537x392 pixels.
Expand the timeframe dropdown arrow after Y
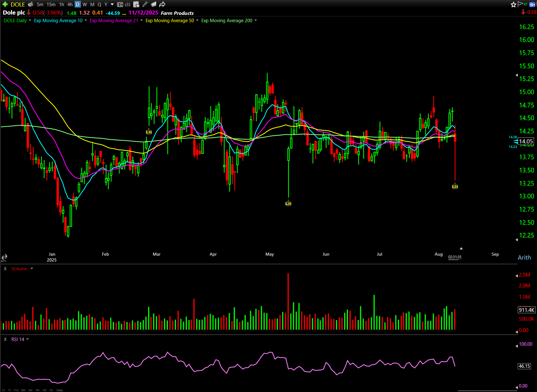click(112, 4)
